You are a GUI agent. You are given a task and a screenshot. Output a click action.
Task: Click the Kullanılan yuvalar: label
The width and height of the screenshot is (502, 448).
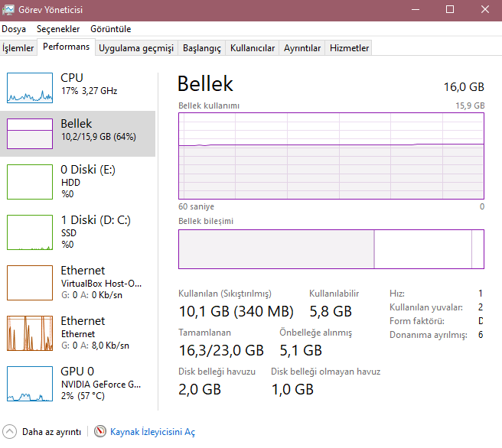coord(426,307)
